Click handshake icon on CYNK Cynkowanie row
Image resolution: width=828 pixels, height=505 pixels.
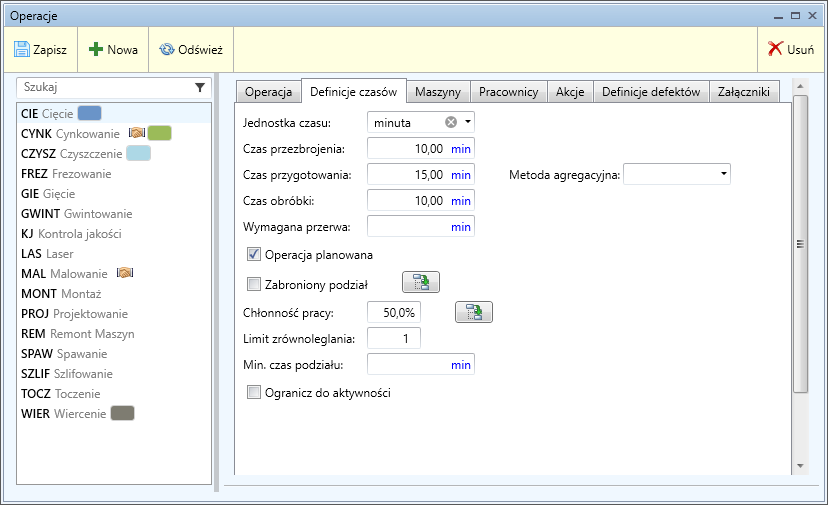tap(137, 133)
